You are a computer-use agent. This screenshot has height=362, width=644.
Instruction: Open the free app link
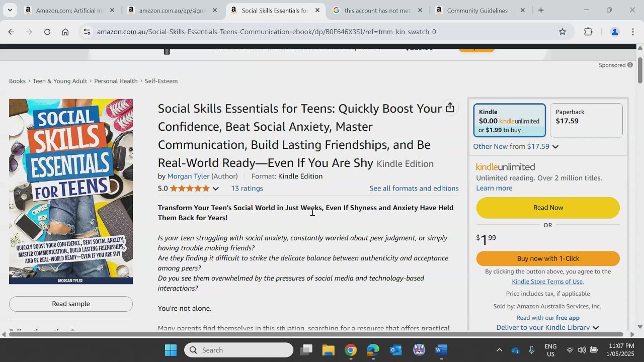(x=568, y=318)
